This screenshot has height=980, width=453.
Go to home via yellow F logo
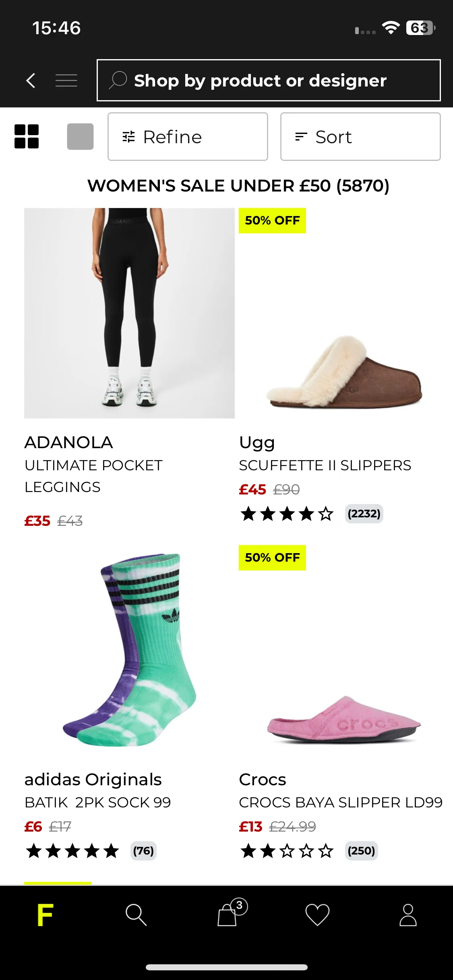(x=45, y=914)
